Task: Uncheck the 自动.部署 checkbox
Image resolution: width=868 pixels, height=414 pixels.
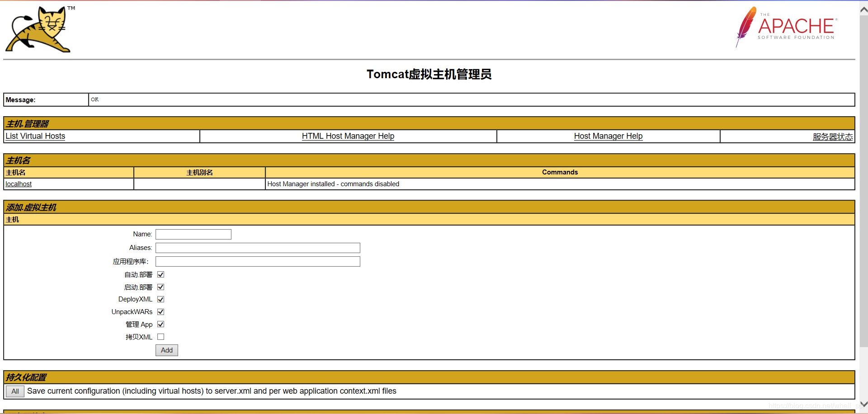Action: pos(160,274)
